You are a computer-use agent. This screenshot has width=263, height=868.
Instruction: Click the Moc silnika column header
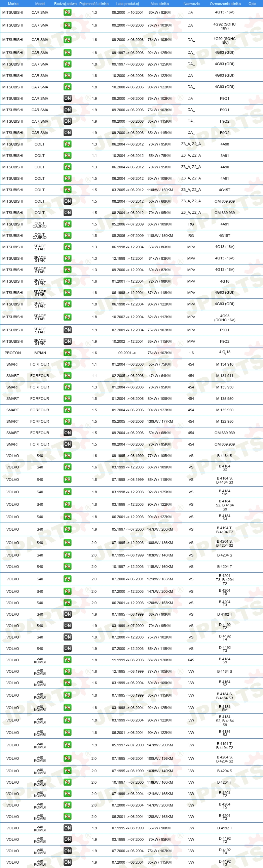(159, 4)
